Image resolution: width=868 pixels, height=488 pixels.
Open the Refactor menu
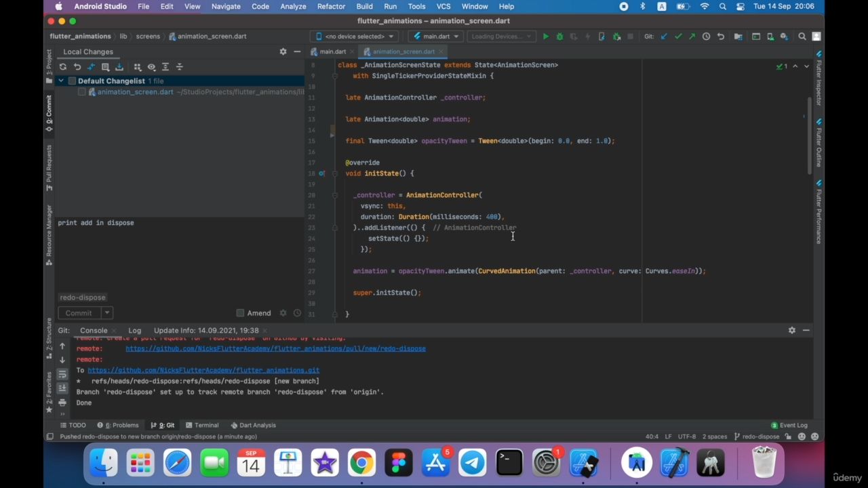(x=331, y=6)
